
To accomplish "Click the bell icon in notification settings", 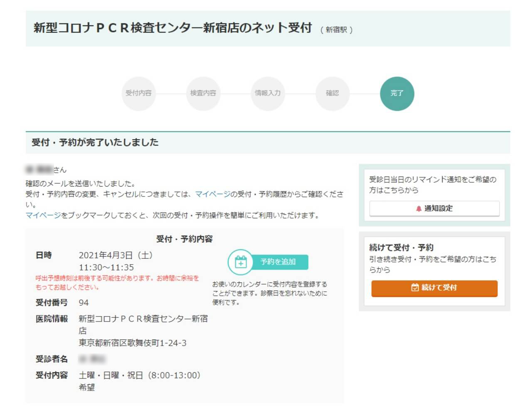I will pos(419,209).
